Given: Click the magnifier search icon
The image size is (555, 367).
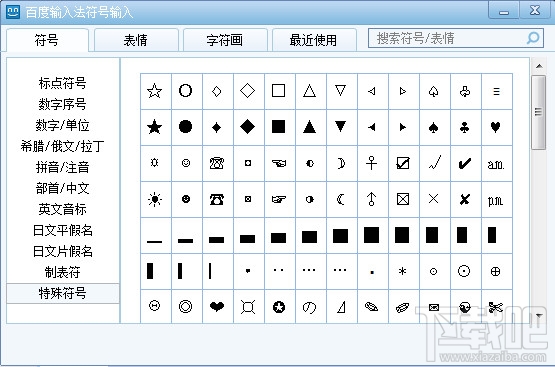Looking at the screenshot, I should (533, 38).
